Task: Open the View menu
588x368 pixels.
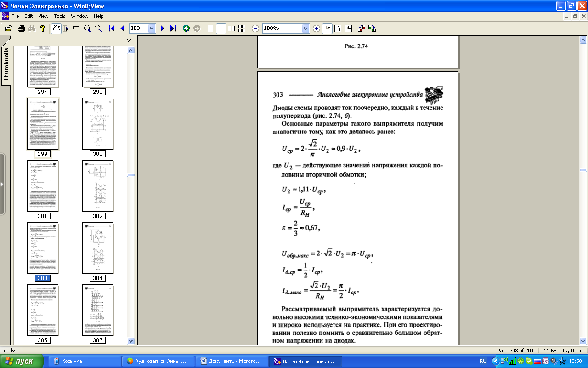Action: (43, 16)
